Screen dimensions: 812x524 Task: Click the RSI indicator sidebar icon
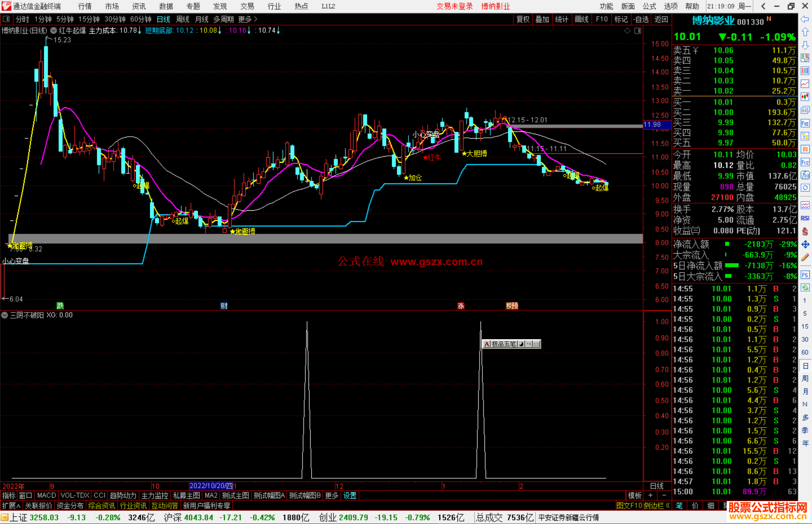click(x=805, y=218)
